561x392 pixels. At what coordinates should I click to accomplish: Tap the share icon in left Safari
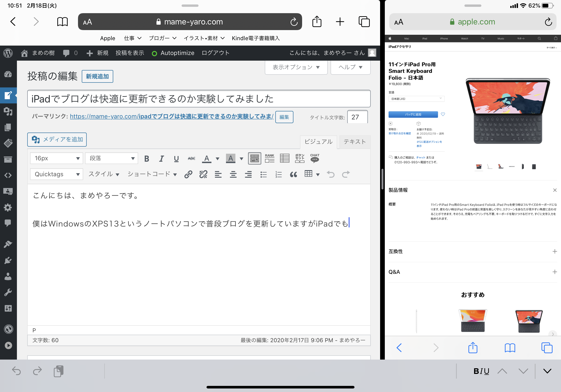[317, 22]
